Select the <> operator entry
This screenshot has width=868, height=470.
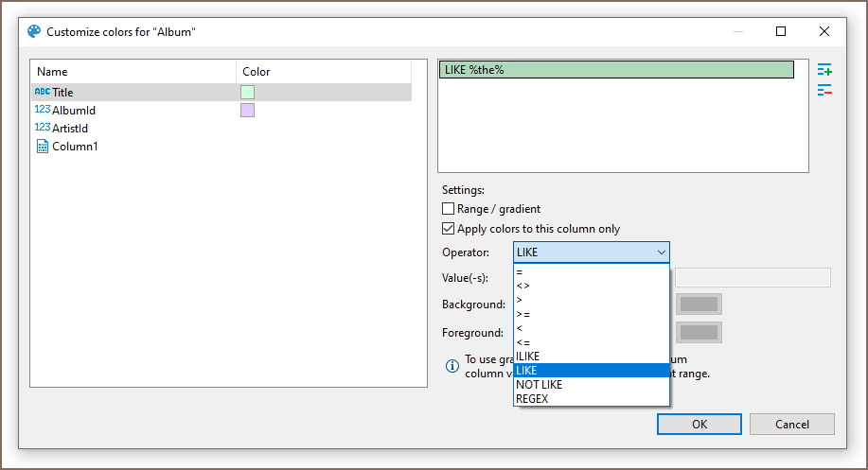click(523, 286)
